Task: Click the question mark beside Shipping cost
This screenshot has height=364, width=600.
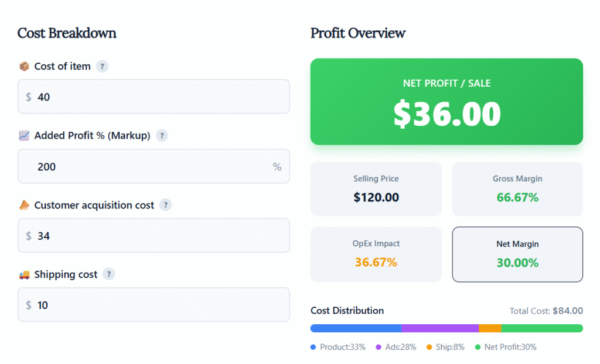Action: click(109, 274)
